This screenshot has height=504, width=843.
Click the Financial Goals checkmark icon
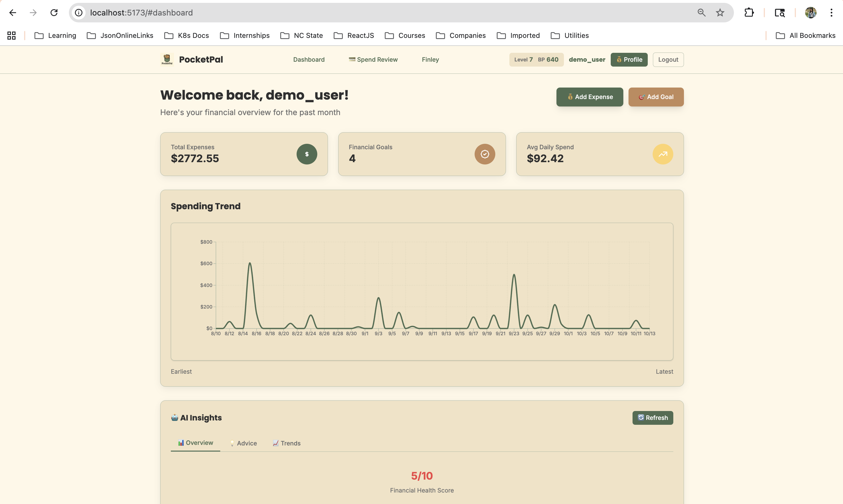(x=485, y=154)
